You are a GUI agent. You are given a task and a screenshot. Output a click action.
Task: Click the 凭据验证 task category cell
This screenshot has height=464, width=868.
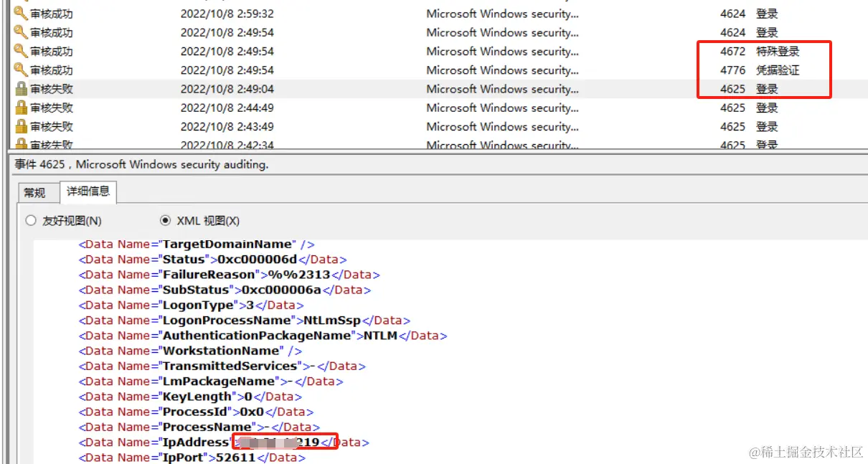pos(778,70)
